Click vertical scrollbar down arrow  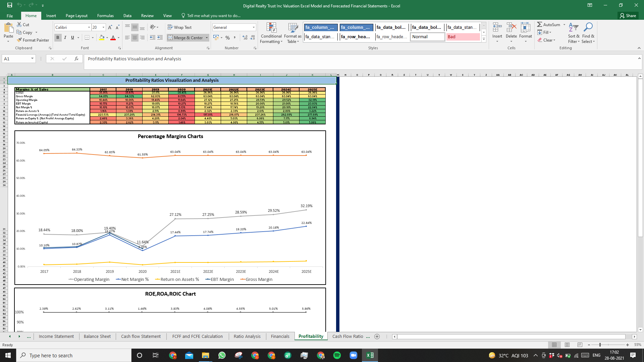tap(640, 329)
